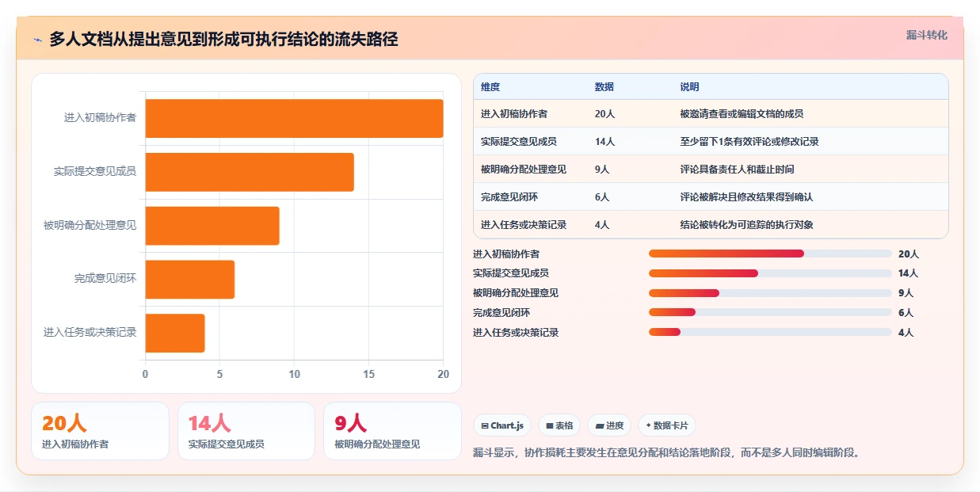Click the 14人 value beside the progress bar
Screen dimensions: 980x492
click(909, 273)
